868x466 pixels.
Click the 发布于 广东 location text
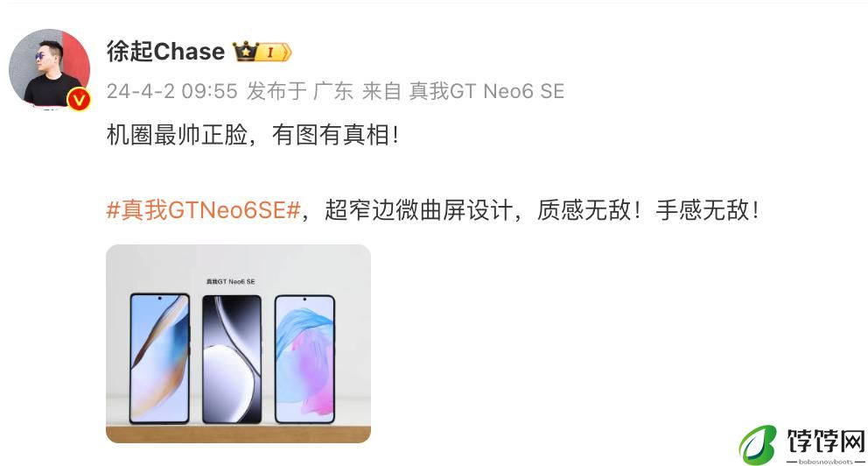point(299,91)
